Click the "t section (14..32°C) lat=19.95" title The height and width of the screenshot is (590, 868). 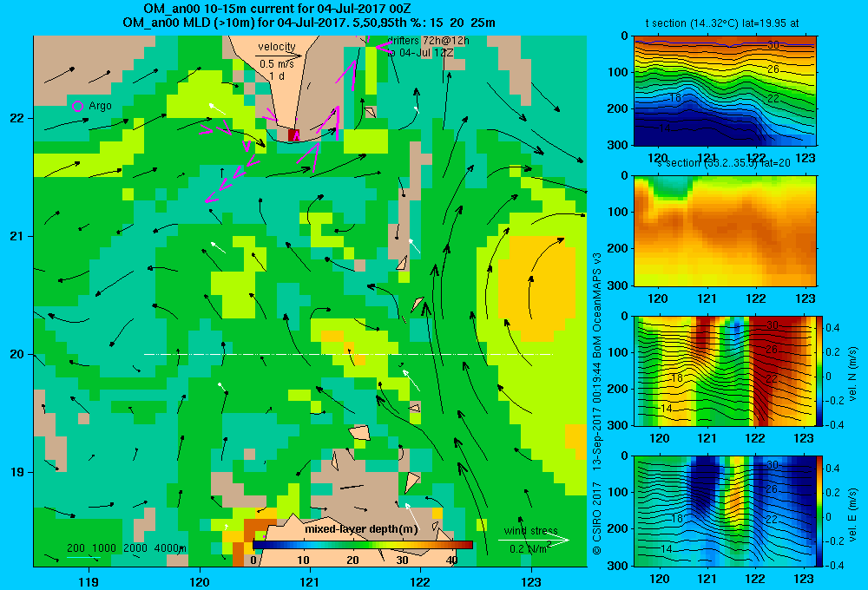click(722, 23)
